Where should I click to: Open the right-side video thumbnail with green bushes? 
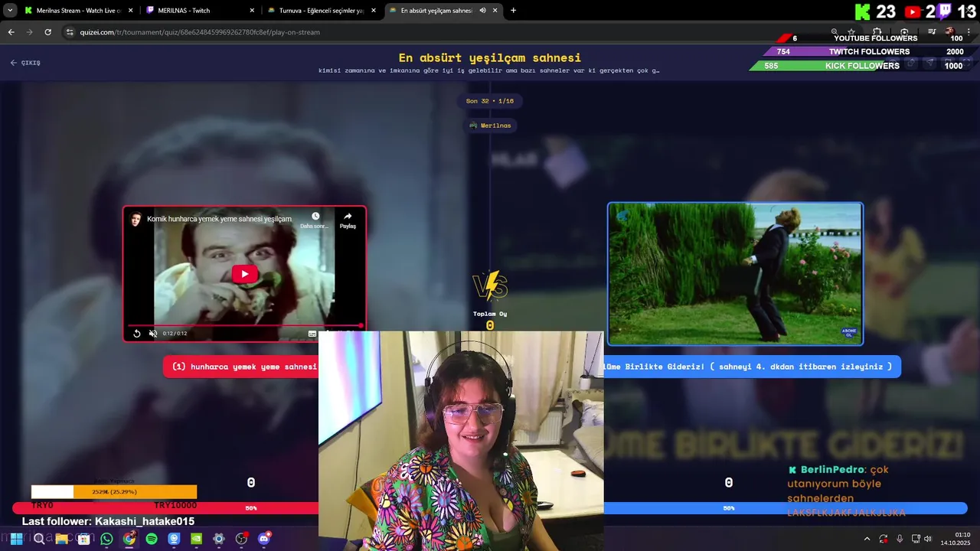pyautogui.click(x=735, y=274)
